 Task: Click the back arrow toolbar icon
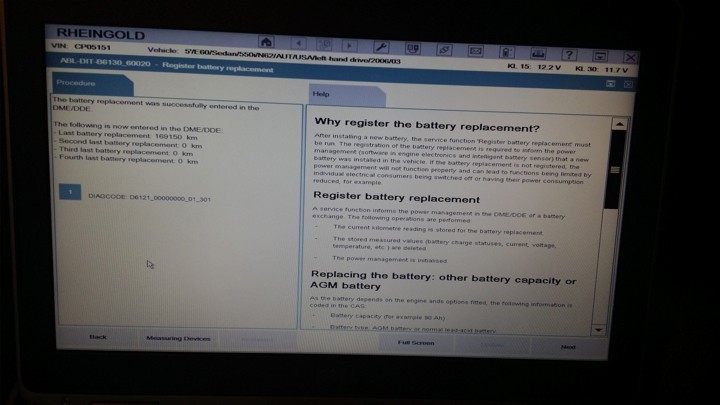(x=298, y=44)
